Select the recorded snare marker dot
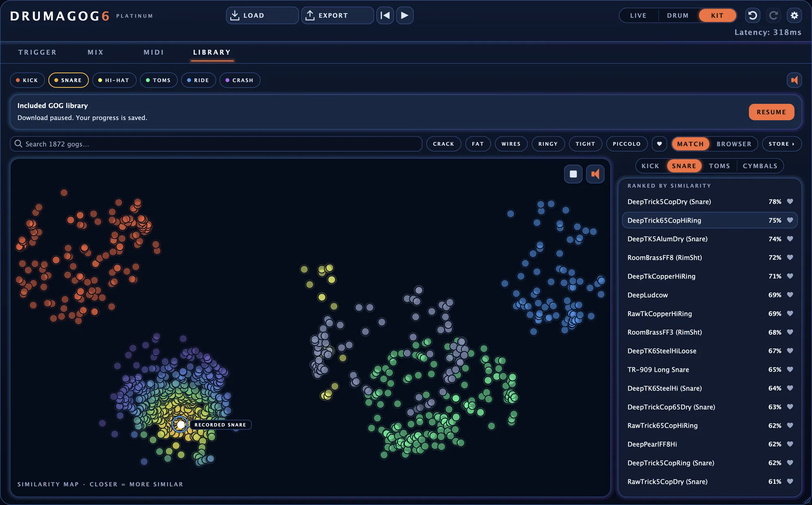Viewport: 812px width, 505px height. click(180, 425)
